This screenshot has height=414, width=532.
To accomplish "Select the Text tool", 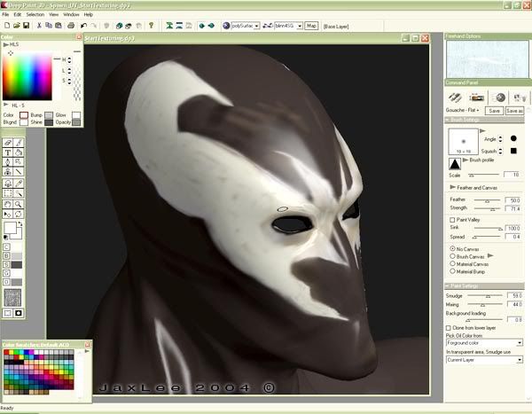I will click(8, 152).
